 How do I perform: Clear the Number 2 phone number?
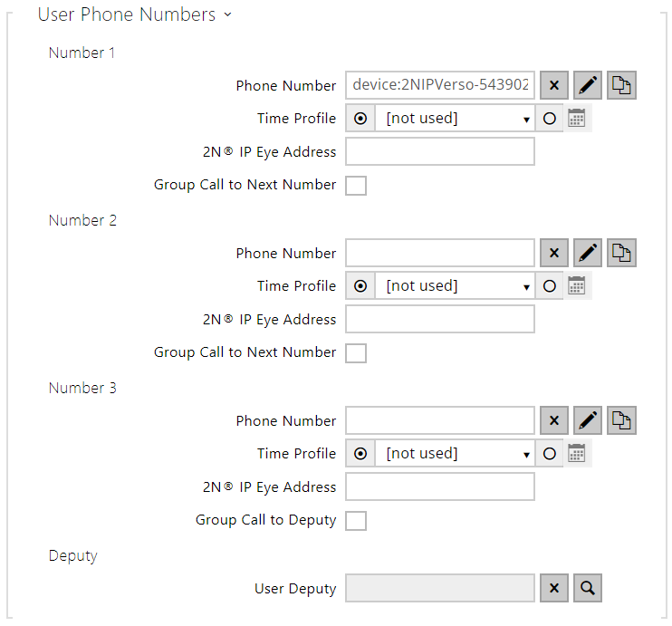pos(554,253)
